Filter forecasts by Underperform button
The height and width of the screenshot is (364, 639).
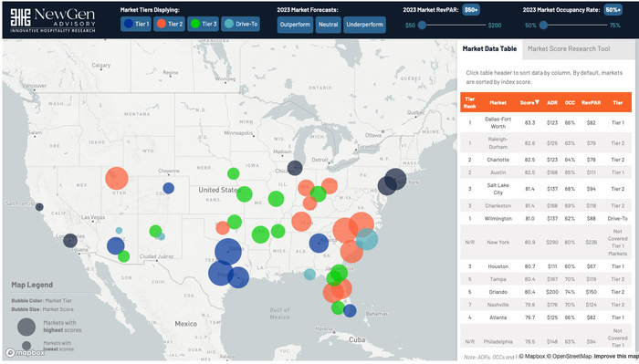coord(364,25)
